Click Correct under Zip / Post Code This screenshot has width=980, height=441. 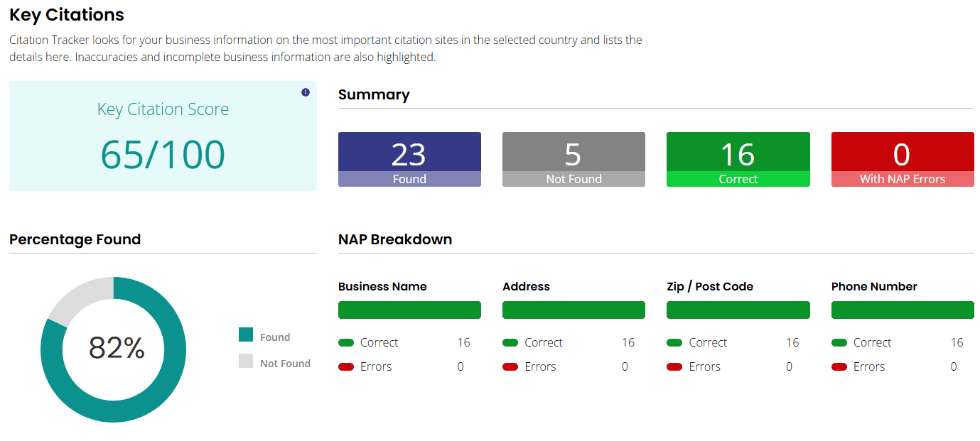(x=708, y=342)
